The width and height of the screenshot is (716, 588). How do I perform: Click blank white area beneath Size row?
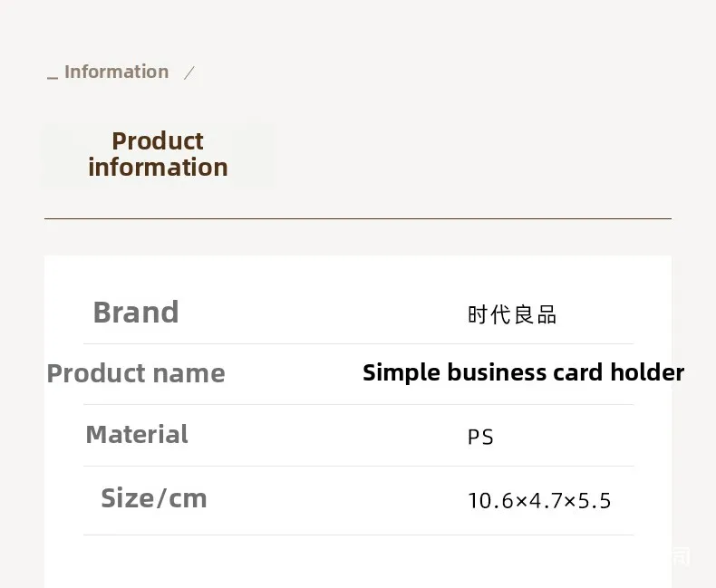coord(358,562)
